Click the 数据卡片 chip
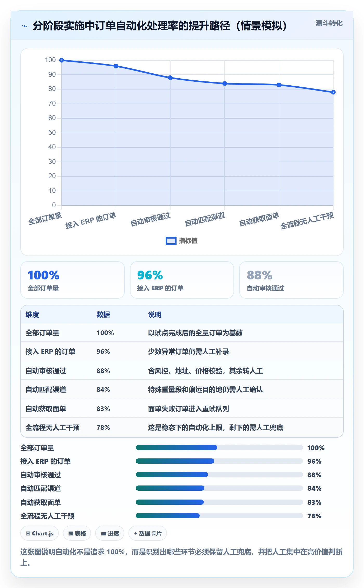The image size is (364, 588). [x=148, y=533]
